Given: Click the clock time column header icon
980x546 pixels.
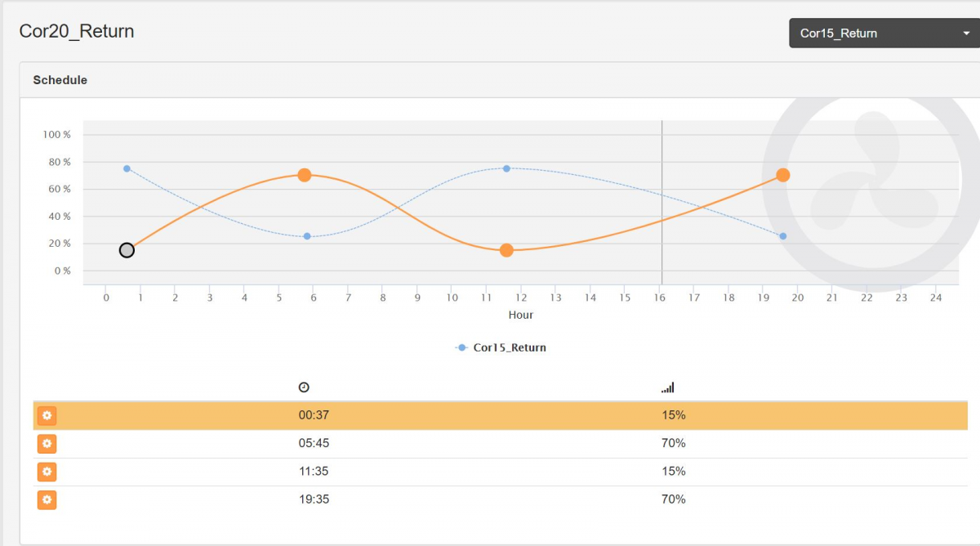Looking at the screenshot, I should (304, 387).
